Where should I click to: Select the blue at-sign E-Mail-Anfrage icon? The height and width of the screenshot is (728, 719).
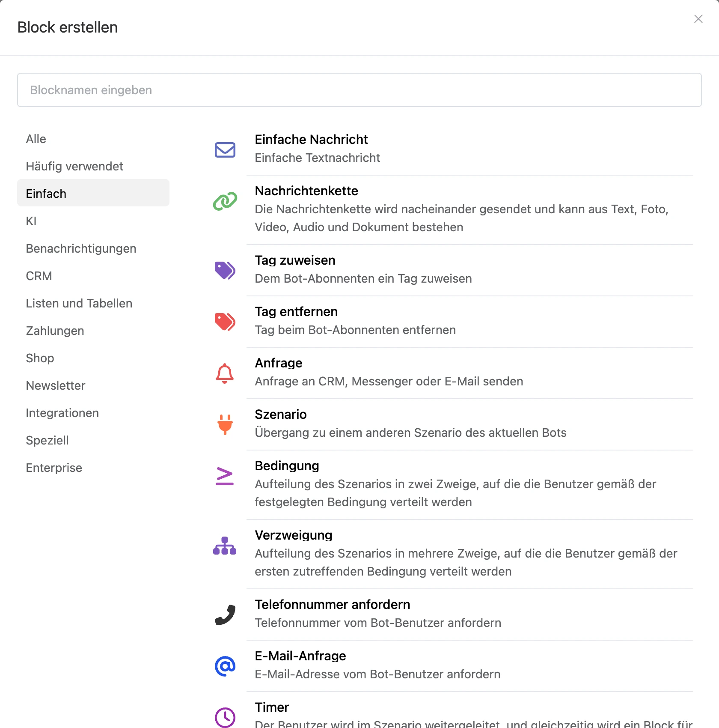point(225,666)
